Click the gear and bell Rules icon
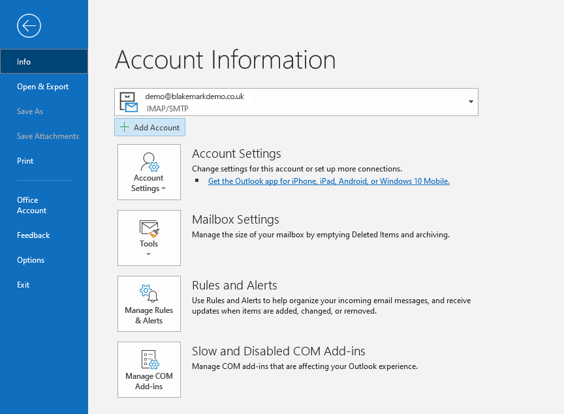This screenshot has width=564, height=414. 149,294
